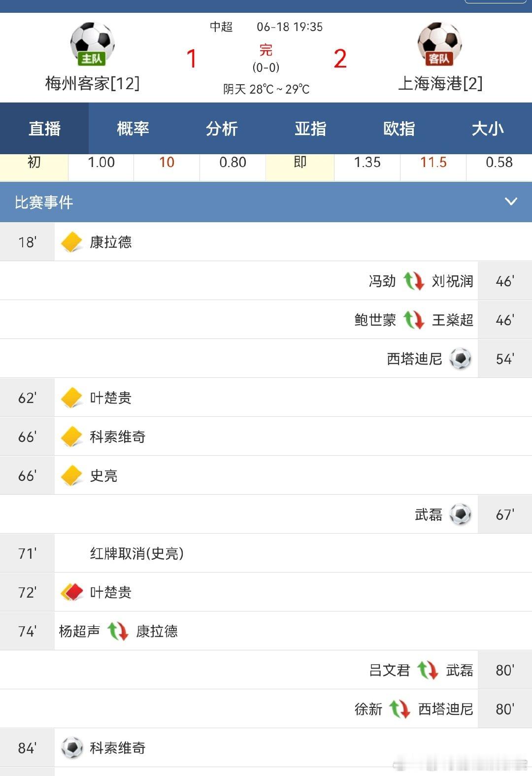The width and height of the screenshot is (532, 776).
Task: Click goal ball icon next to 武磊 at 67'
Action: pyautogui.click(x=461, y=514)
